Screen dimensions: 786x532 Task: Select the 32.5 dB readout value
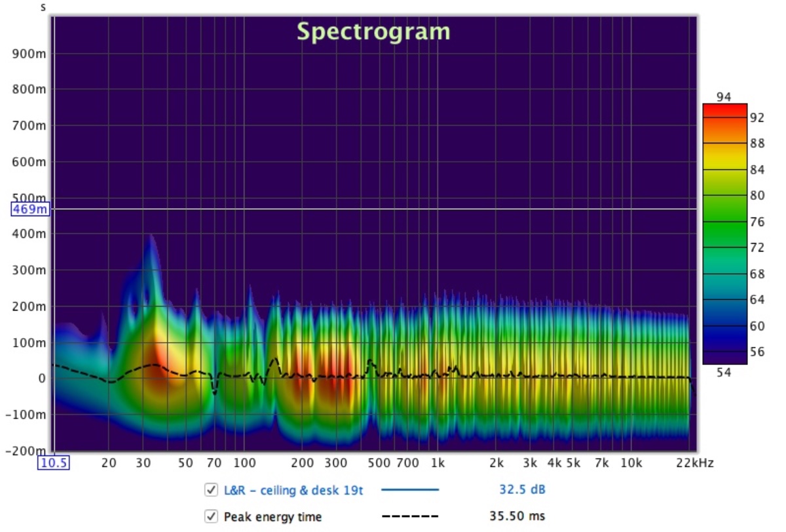pyautogui.click(x=522, y=489)
